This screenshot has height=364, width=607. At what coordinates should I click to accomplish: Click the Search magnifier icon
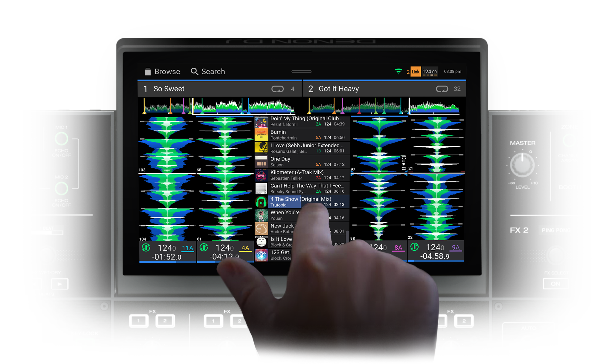click(194, 72)
